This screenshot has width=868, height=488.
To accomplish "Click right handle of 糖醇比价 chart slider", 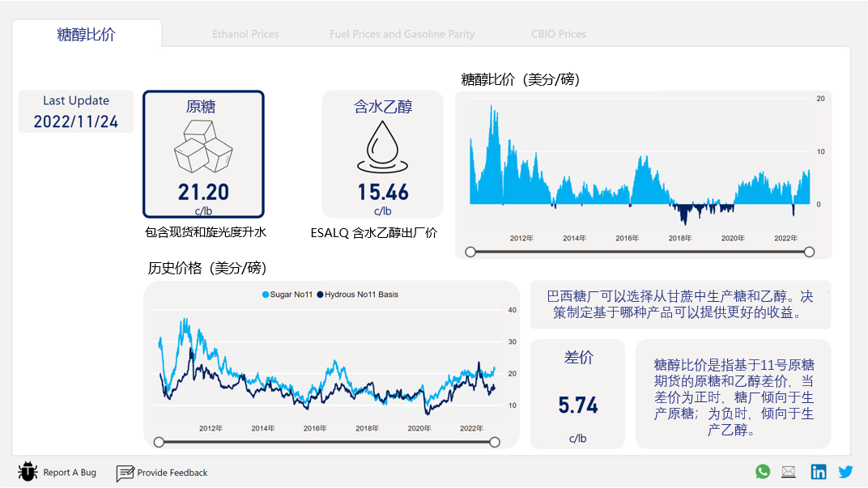I will tap(810, 252).
